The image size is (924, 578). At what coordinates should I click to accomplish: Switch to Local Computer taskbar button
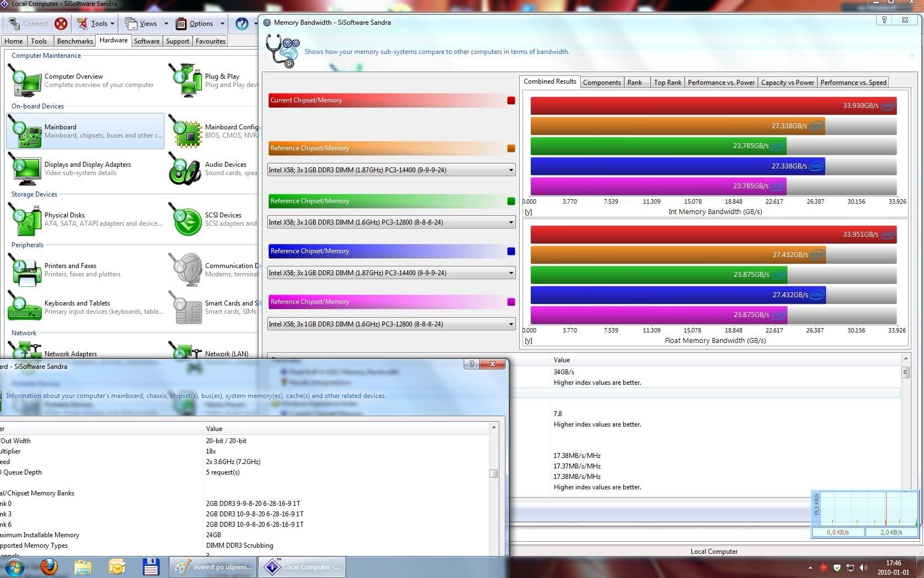point(301,567)
